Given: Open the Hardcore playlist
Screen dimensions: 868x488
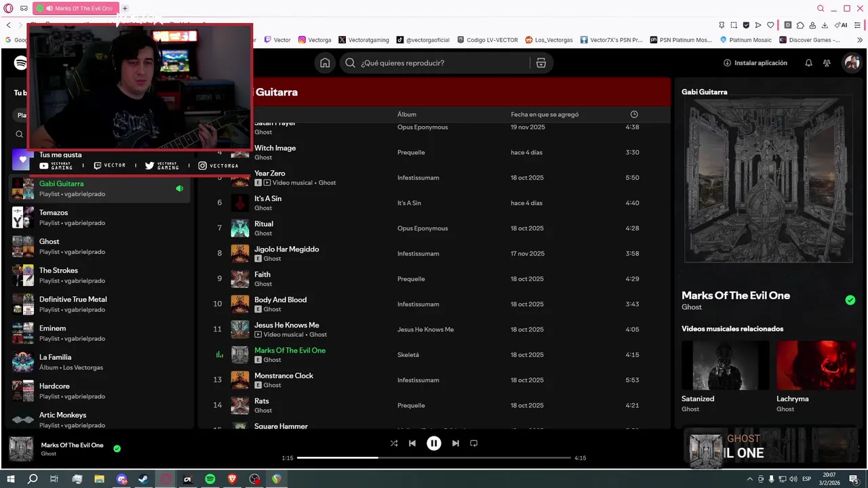Looking at the screenshot, I should click(100, 391).
